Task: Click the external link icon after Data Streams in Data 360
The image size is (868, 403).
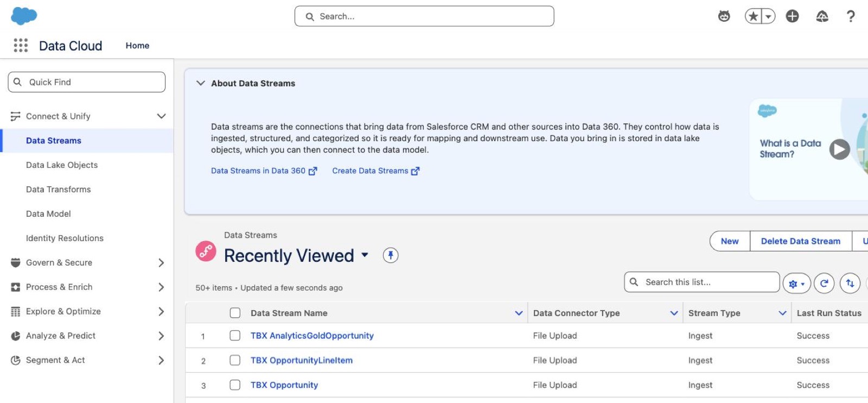Action: click(x=312, y=171)
